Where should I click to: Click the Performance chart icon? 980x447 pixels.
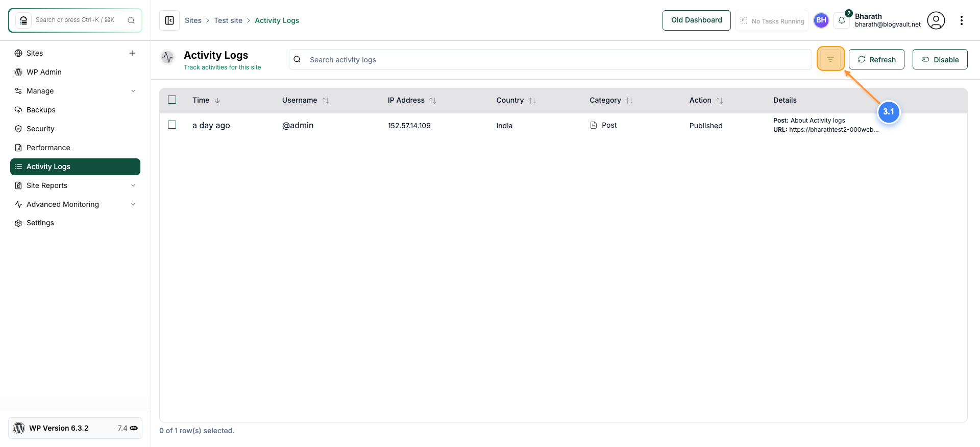click(x=18, y=148)
